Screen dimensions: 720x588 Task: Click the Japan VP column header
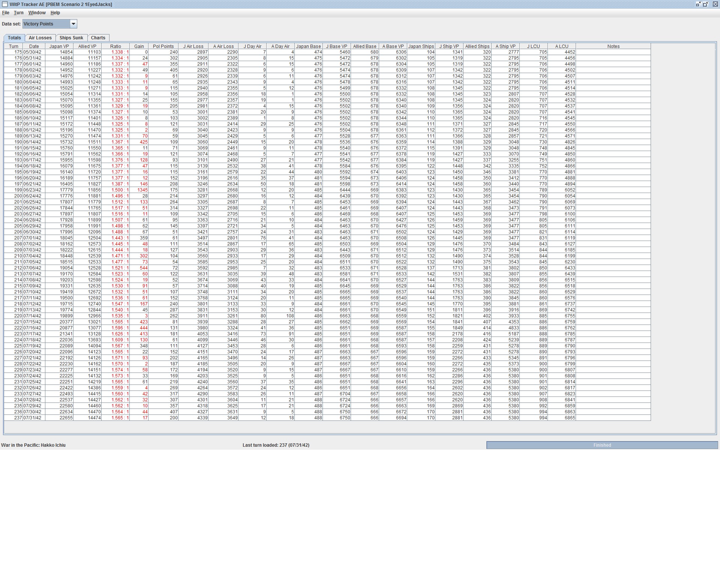(59, 46)
